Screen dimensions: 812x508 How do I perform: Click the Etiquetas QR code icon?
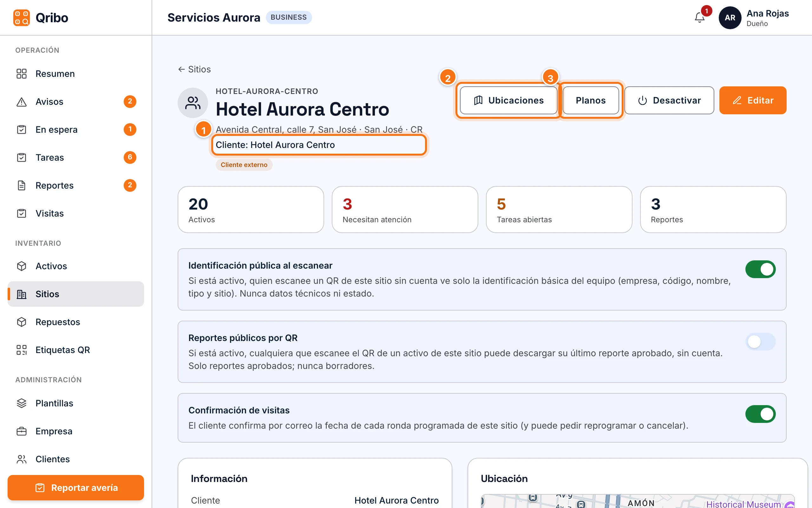[x=22, y=350]
